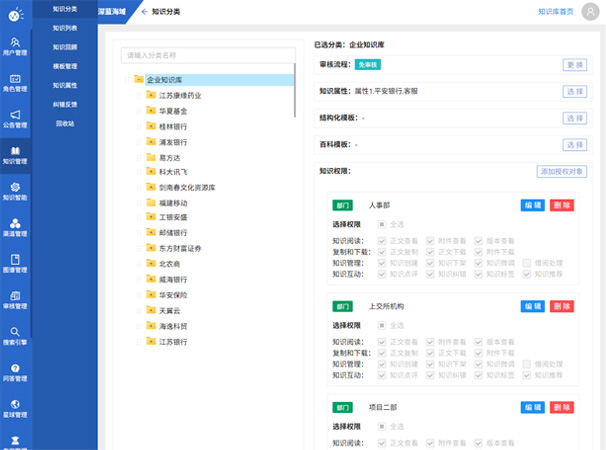Viewport: 606px width, 450px height.
Task: Open 用户管理 in the left sidebar
Action: [15, 48]
